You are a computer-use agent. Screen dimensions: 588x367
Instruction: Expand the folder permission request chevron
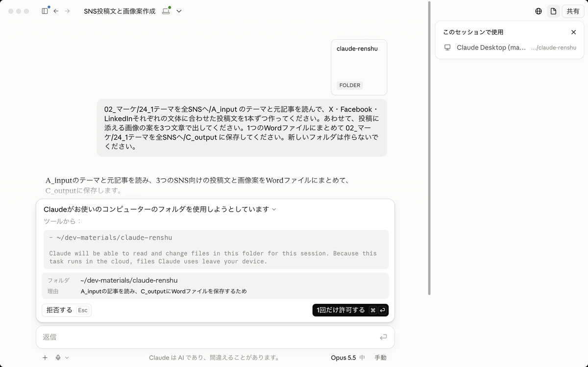coord(274,209)
